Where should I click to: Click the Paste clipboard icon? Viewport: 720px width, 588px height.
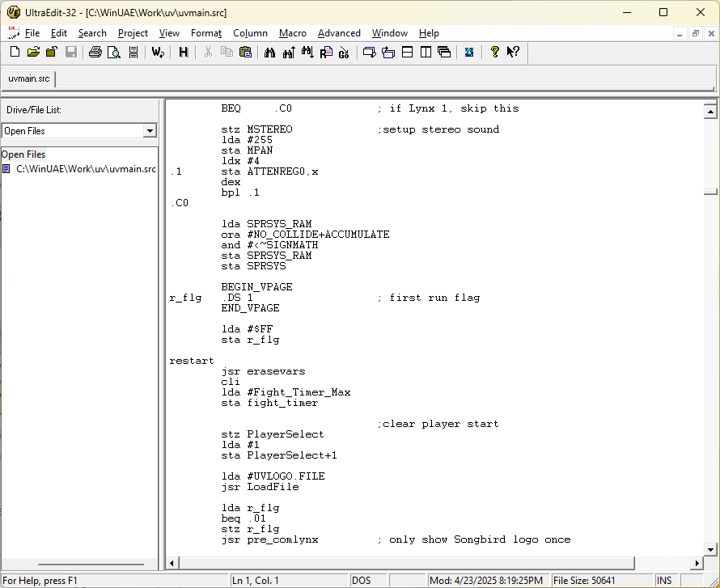point(245,52)
